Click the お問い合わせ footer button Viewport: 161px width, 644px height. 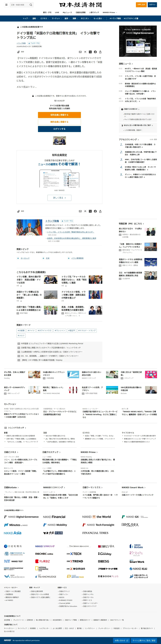[x=121, y=640]
